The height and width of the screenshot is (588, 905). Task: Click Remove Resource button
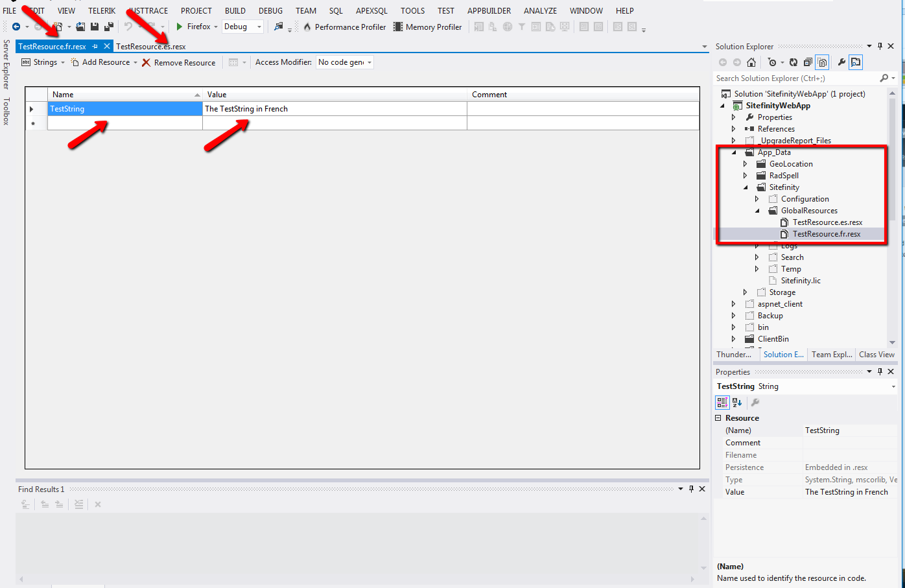(x=179, y=63)
